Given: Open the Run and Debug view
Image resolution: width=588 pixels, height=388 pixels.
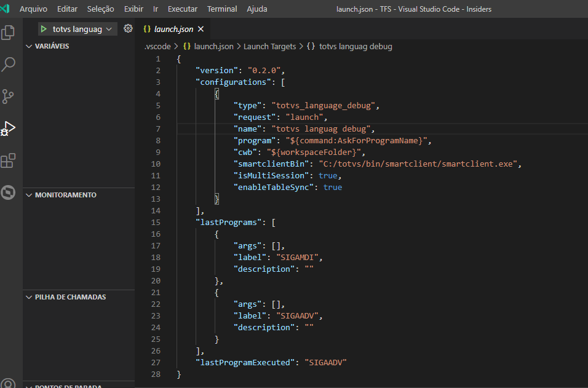Looking at the screenshot, I should (x=8, y=129).
